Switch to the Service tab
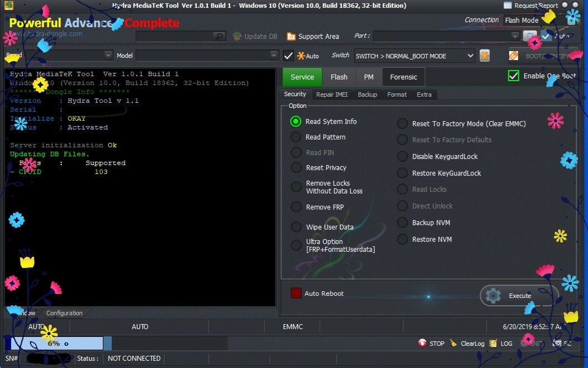The width and height of the screenshot is (588, 368). click(x=302, y=77)
